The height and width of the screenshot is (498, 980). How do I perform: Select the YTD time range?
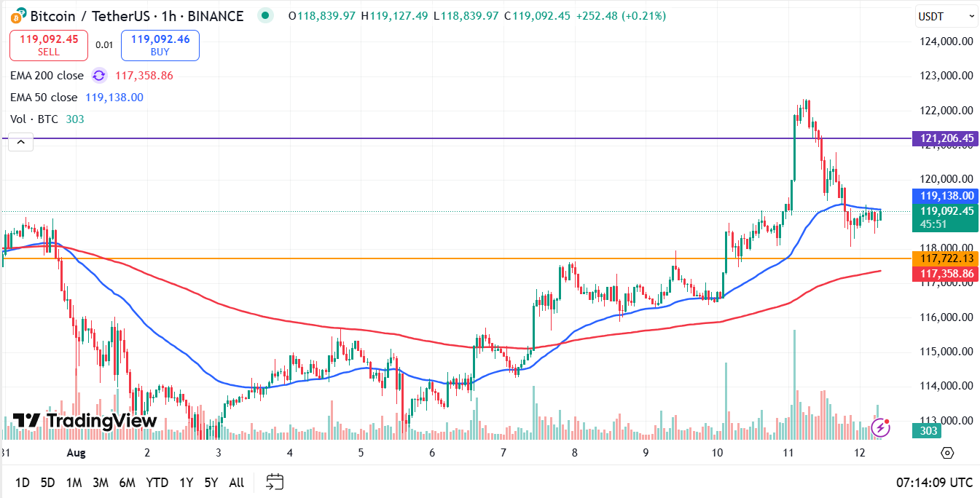coord(157,482)
